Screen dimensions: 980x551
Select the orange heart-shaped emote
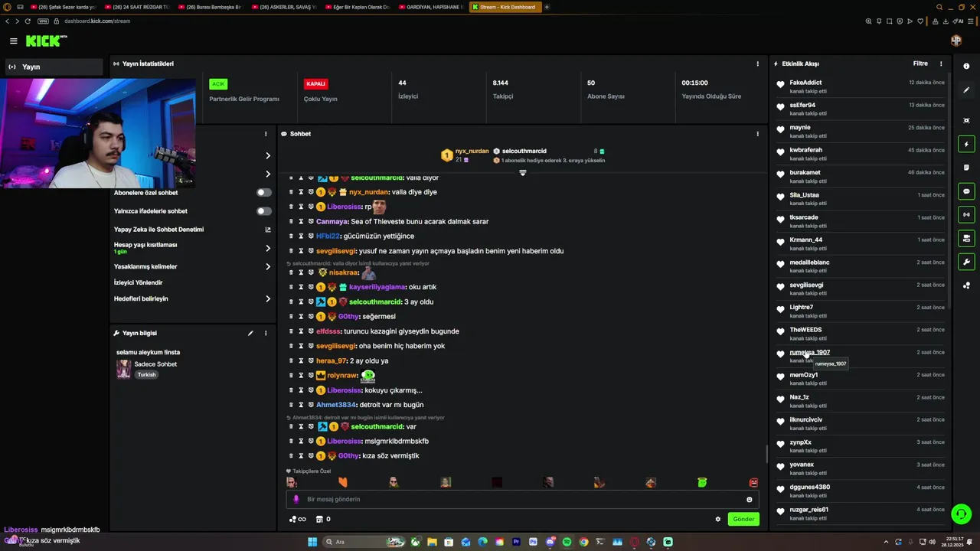[343, 482]
